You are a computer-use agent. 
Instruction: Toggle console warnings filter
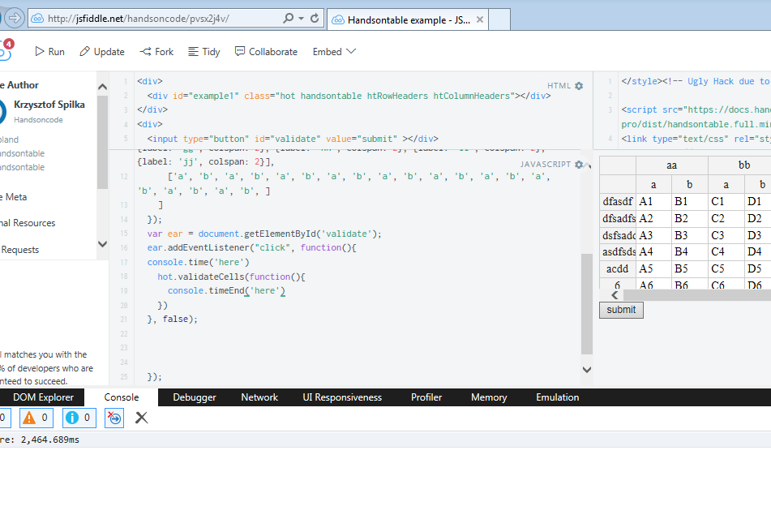36,418
